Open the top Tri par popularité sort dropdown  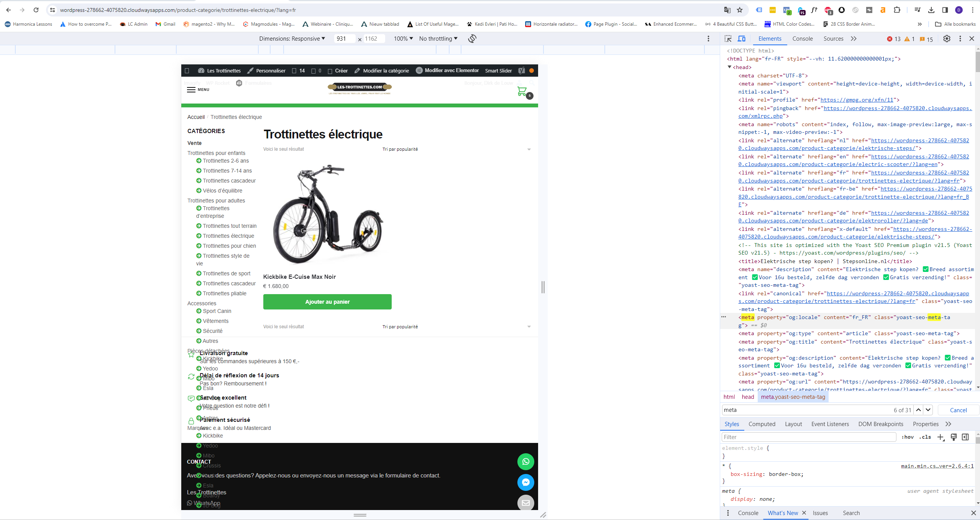[x=456, y=149]
